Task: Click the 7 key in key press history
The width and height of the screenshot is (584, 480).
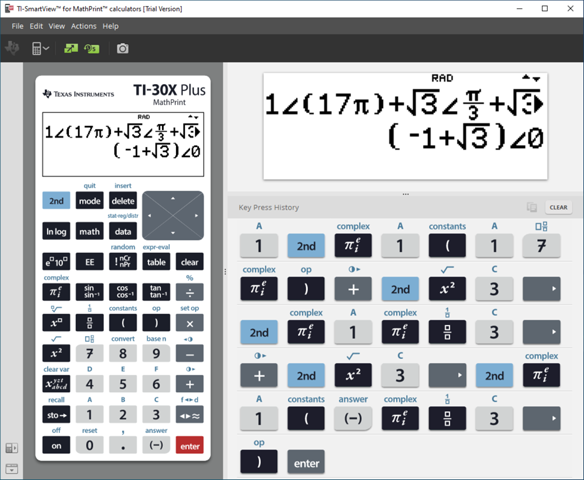Action: (541, 246)
